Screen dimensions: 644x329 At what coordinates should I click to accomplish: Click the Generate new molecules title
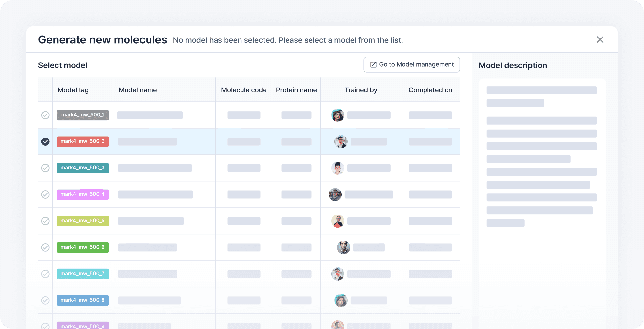pos(103,40)
